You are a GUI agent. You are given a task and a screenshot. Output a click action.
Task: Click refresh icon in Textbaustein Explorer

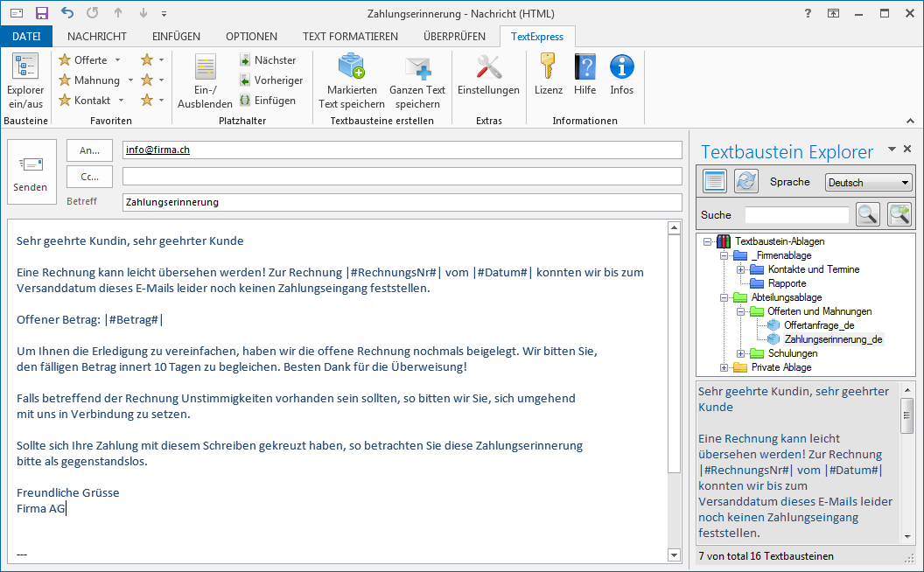tap(745, 181)
